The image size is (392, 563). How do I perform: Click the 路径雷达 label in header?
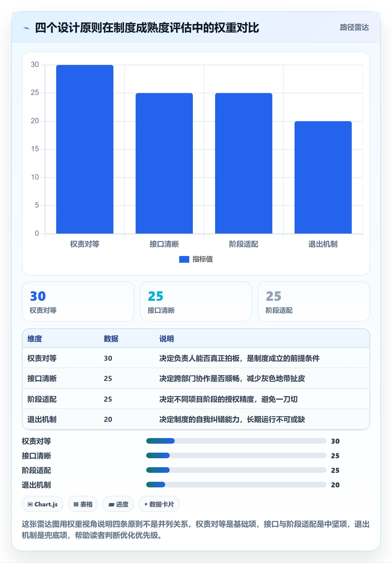tap(354, 27)
